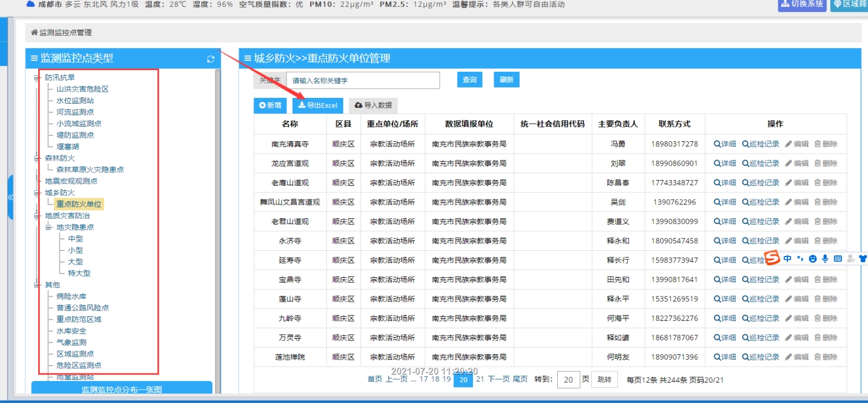868x403 pixels.
Task: Go to 尾页 in pagination
Action: 520,379
